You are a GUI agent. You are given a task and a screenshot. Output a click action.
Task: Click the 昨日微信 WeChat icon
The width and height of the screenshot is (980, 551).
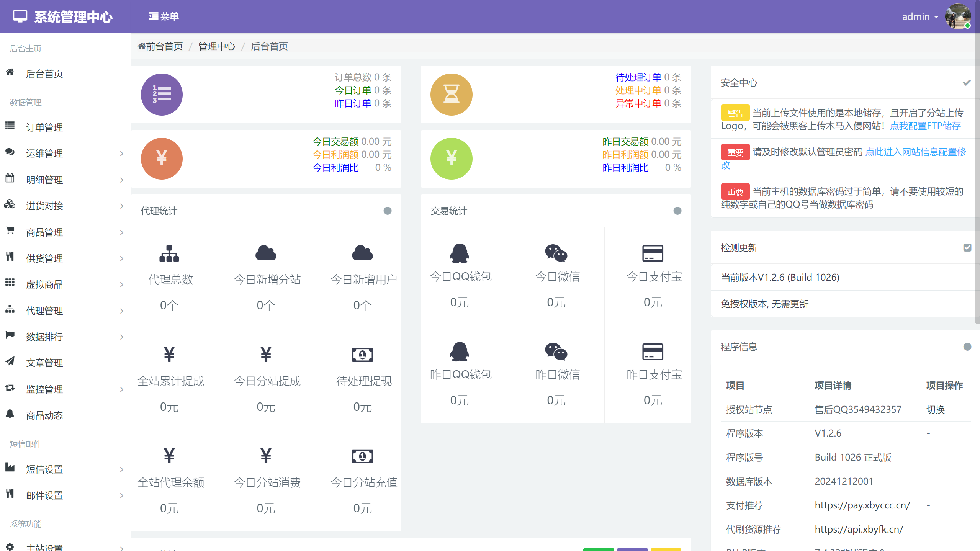pyautogui.click(x=555, y=351)
